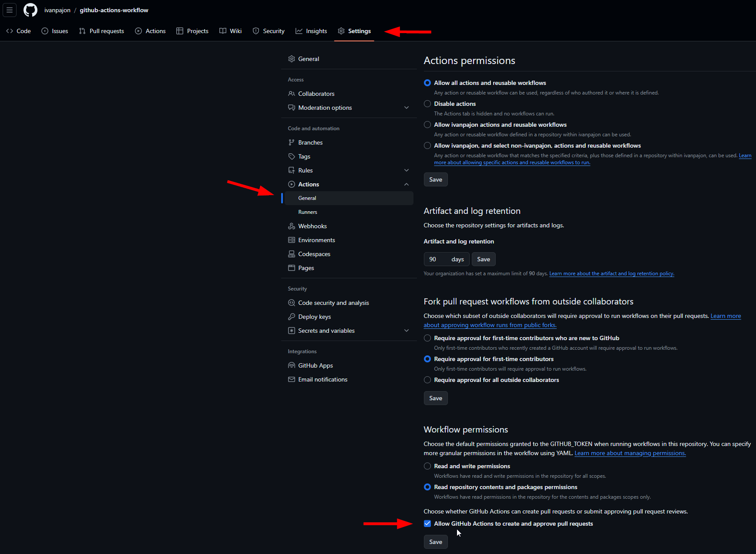Image resolution: width=756 pixels, height=554 pixels.
Task: Click the GitHub Apps icon
Action: pos(292,365)
